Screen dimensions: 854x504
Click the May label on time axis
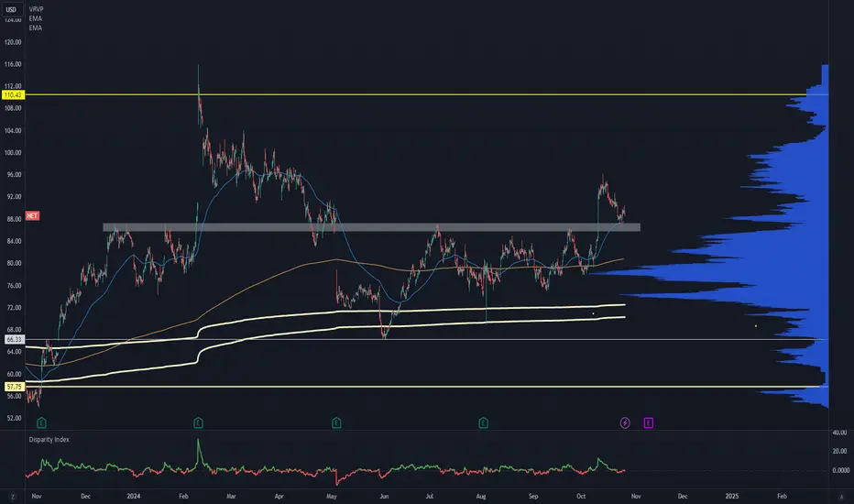point(331,497)
